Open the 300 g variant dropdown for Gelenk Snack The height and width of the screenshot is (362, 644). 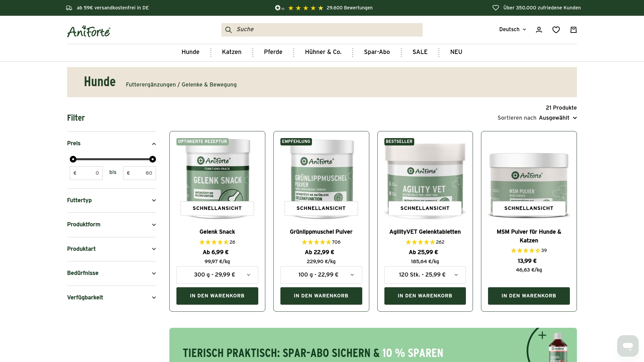coord(217,275)
